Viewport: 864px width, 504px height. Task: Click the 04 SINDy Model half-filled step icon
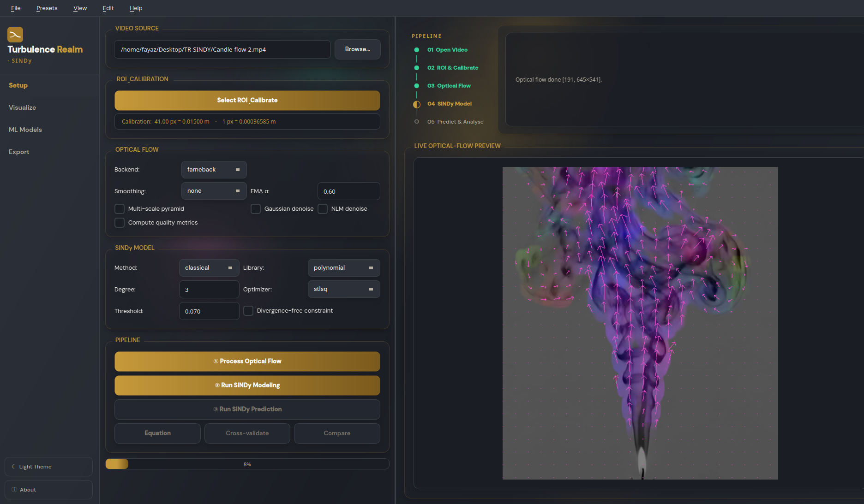(x=417, y=104)
